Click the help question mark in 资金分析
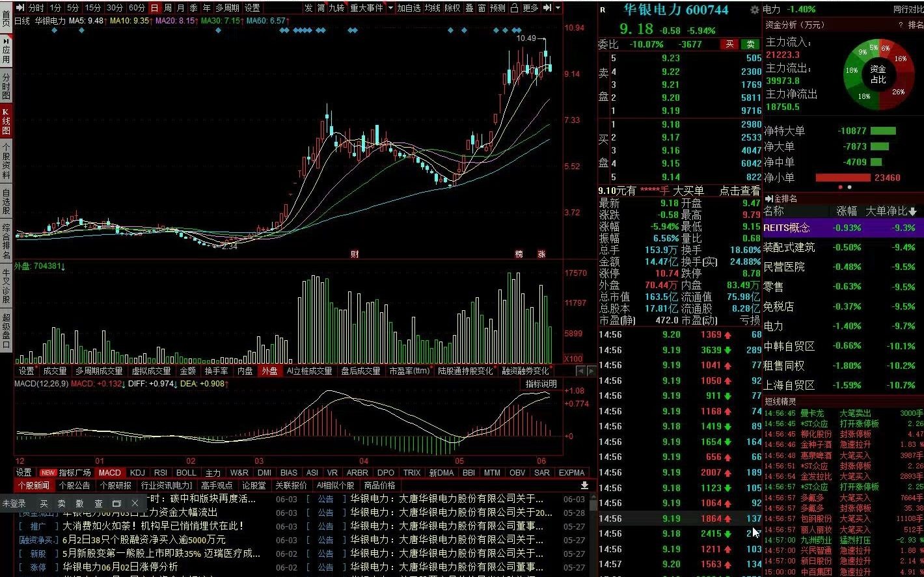The width and height of the screenshot is (924, 577). [901, 25]
